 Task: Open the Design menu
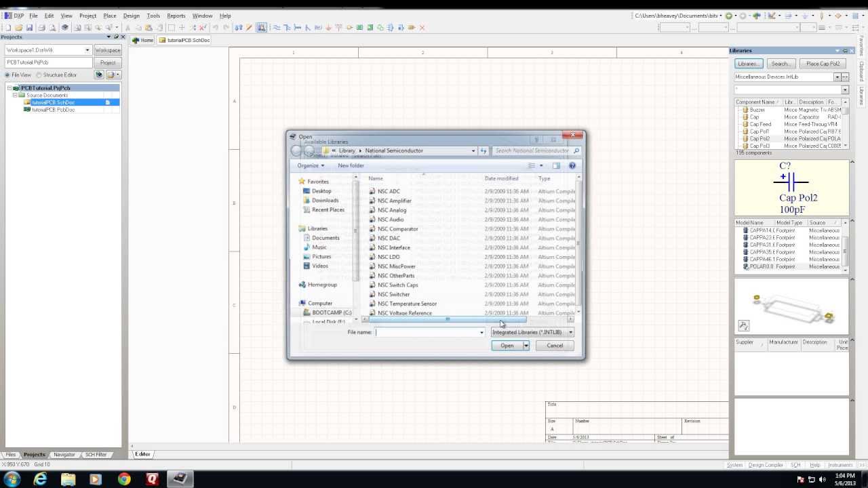(132, 16)
